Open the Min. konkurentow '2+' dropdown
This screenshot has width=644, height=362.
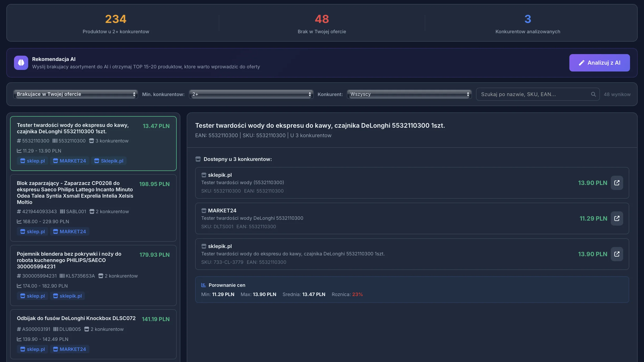[x=251, y=94]
